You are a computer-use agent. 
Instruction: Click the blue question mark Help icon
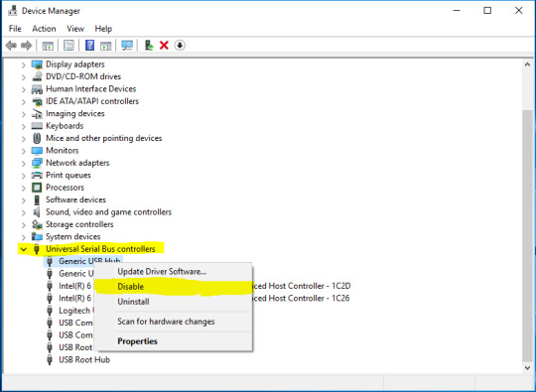89,45
